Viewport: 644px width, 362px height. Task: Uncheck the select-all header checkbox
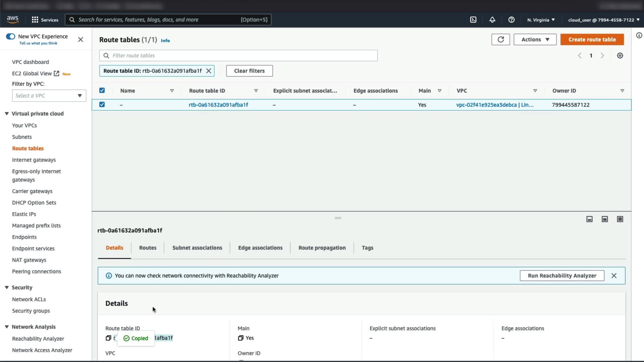click(102, 90)
